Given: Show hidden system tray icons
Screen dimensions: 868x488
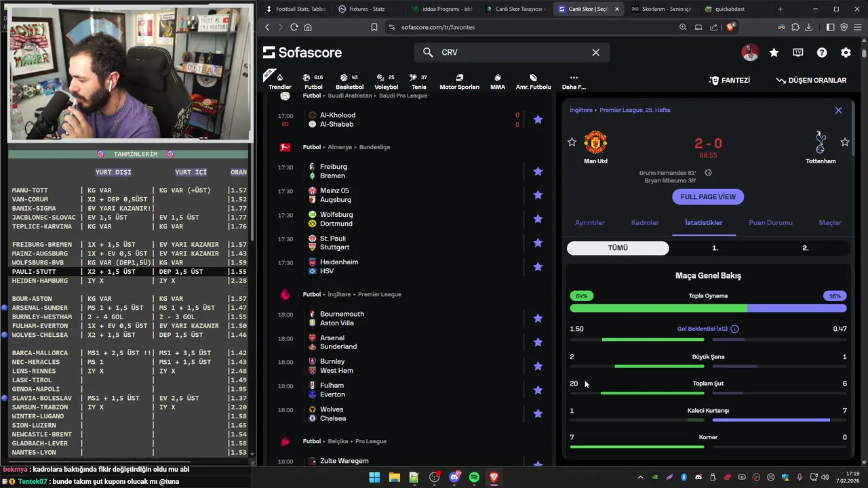Looking at the screenshot, I should click(640, 477).
